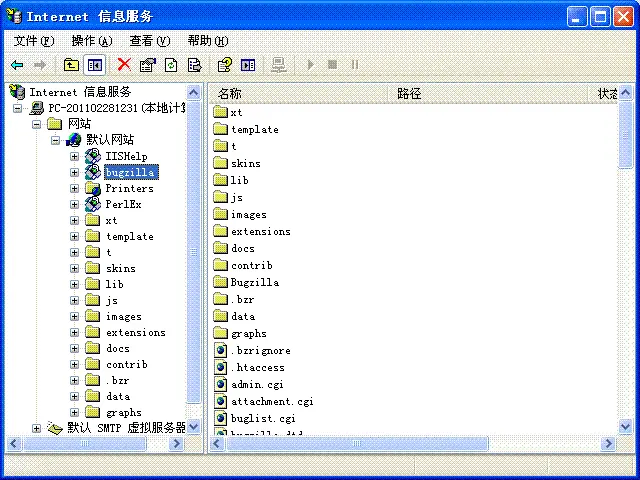Select contrib folder in the tree

pos(127,364)
